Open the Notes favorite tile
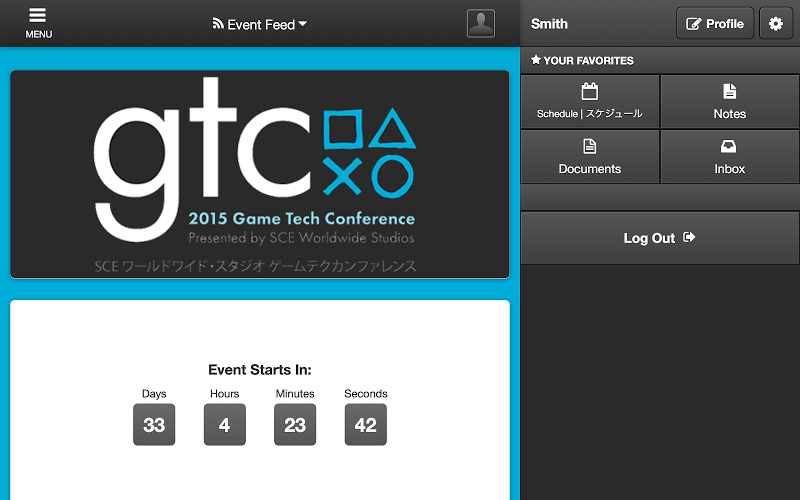Screen dimensions: 800x500 coord(730,102)
